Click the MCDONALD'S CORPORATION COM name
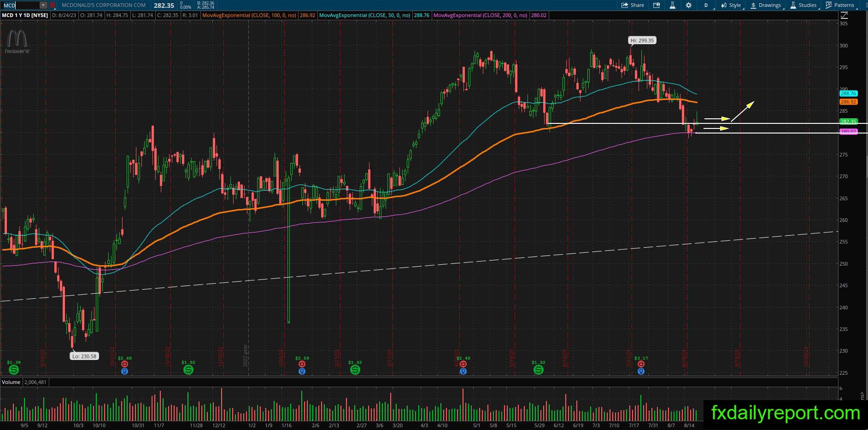 (104, 5)
